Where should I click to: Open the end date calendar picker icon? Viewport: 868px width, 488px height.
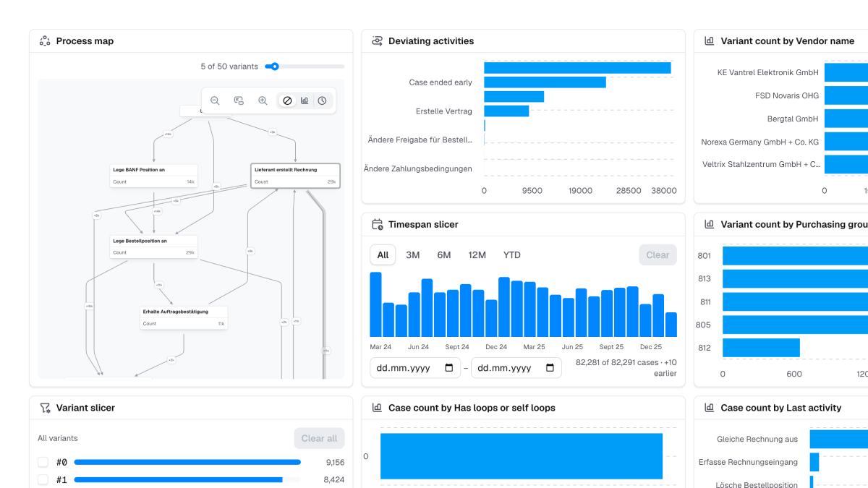pyautogui.click(x=550, y=368)
